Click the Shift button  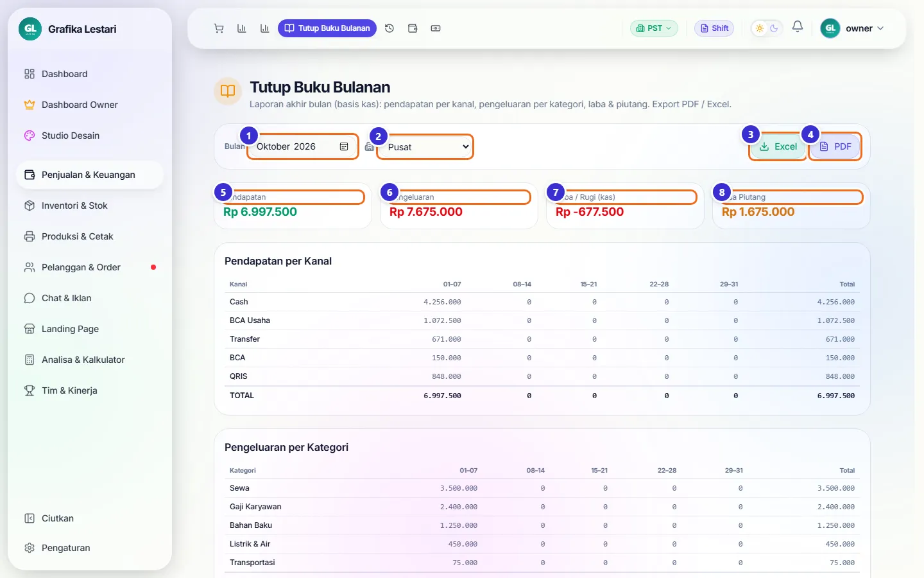[x=714, y=28]
